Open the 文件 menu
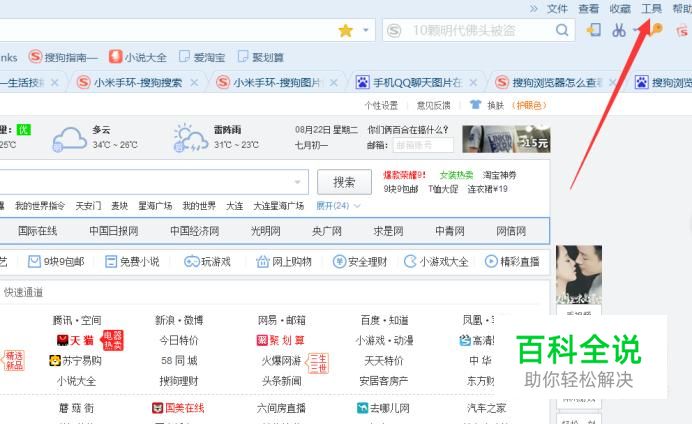This screenshot has height=424, width=692. 557,9
